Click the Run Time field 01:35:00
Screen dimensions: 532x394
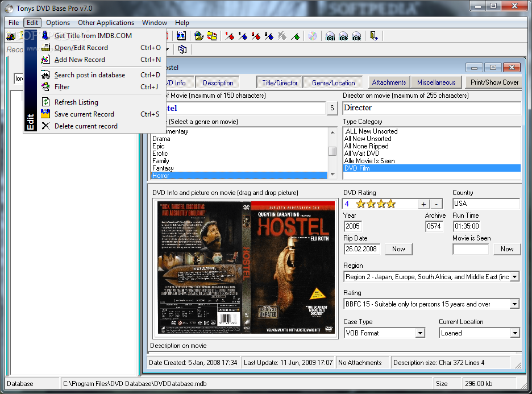point(467,226)
